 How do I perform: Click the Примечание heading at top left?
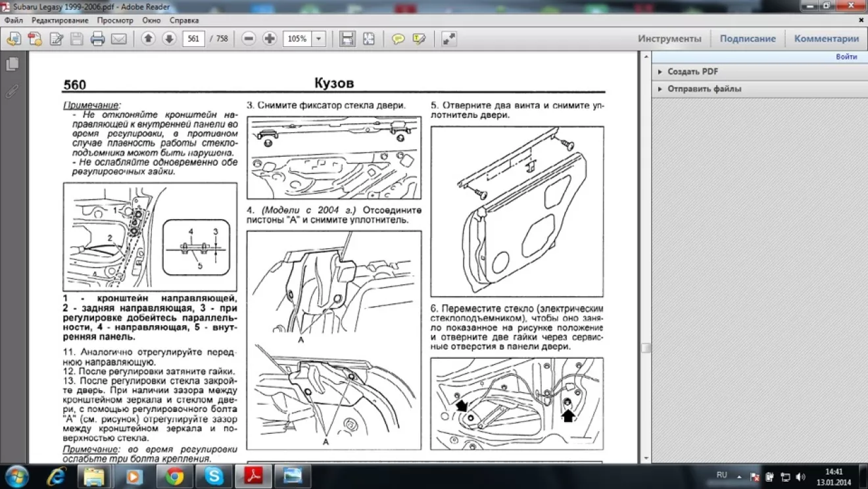pos(92,105)
